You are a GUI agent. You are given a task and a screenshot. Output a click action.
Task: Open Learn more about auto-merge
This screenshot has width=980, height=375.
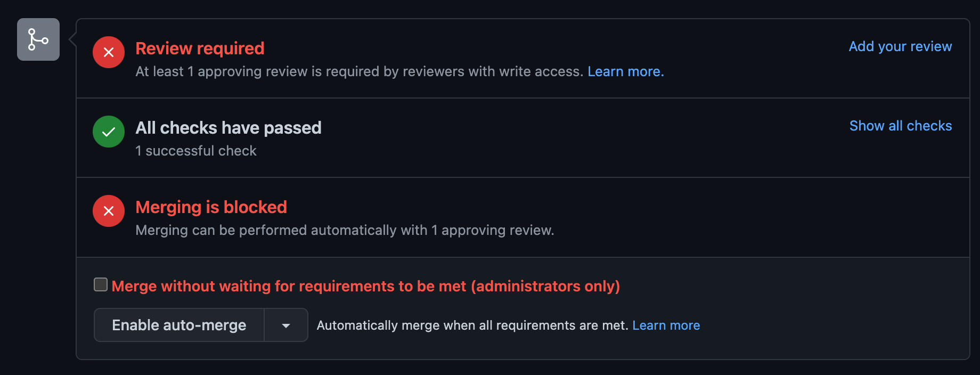click(666, 325)
